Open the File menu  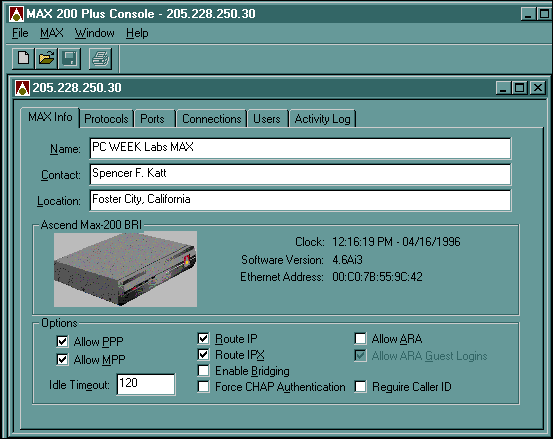click(x=20, y=33)
